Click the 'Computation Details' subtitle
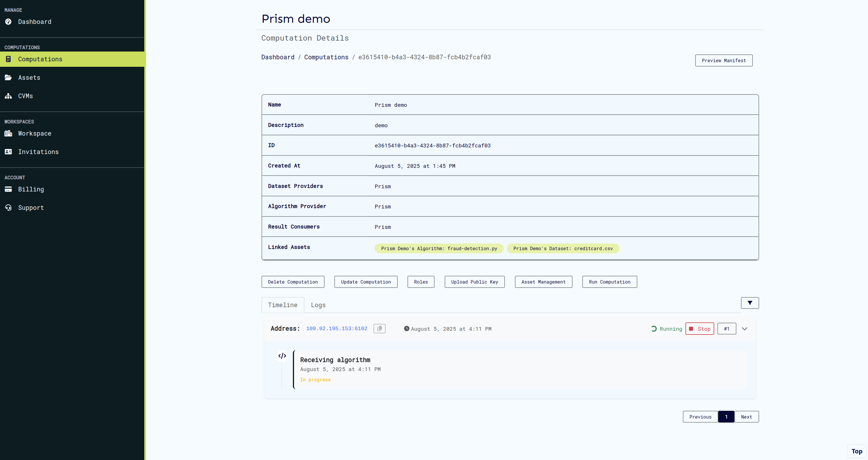 305,38
